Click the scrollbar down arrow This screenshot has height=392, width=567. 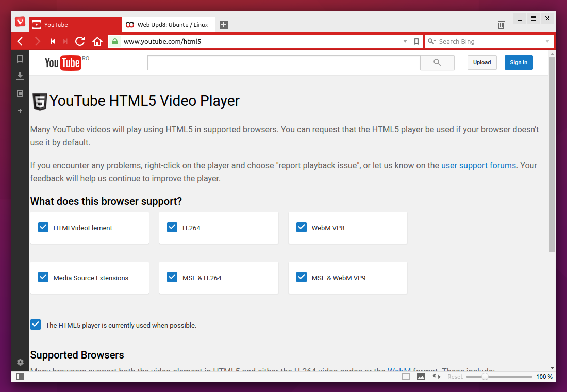click(x=552, y=368)
